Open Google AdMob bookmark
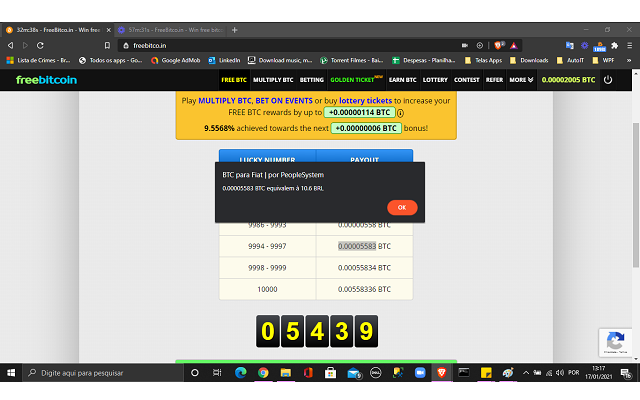The height and width of the screenshot is (400, 640). [x=176, y=60]
